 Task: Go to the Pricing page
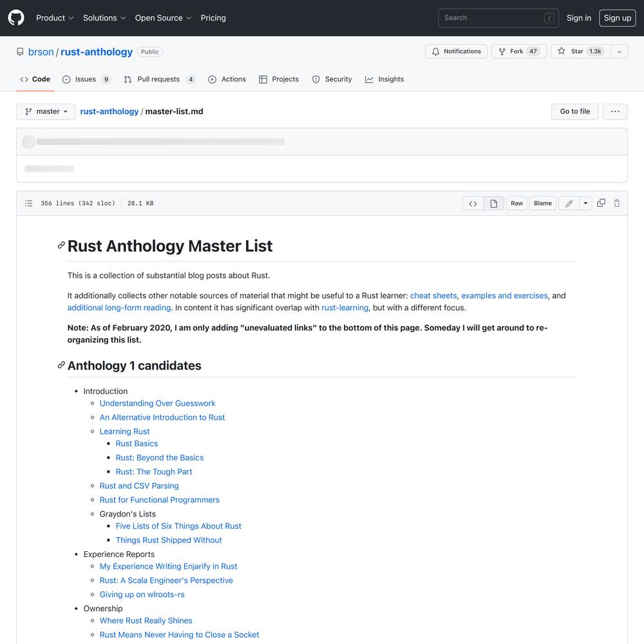pos(213,18)
